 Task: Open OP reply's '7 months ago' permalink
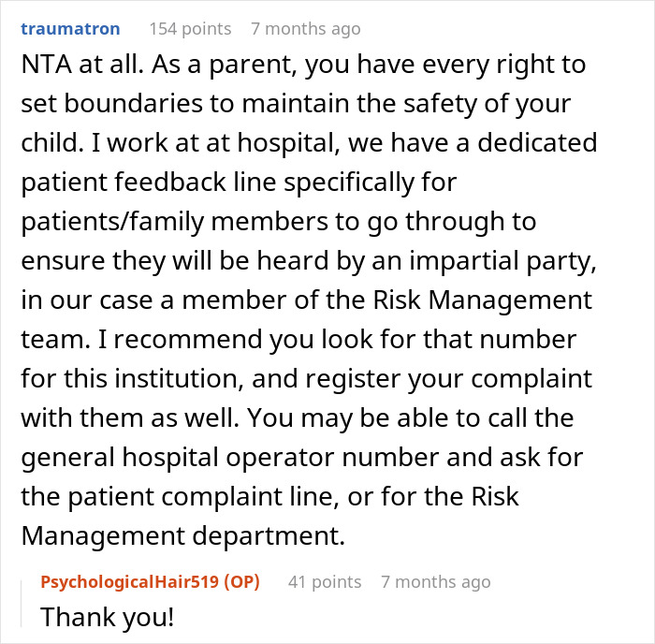[x=435, y=582]
